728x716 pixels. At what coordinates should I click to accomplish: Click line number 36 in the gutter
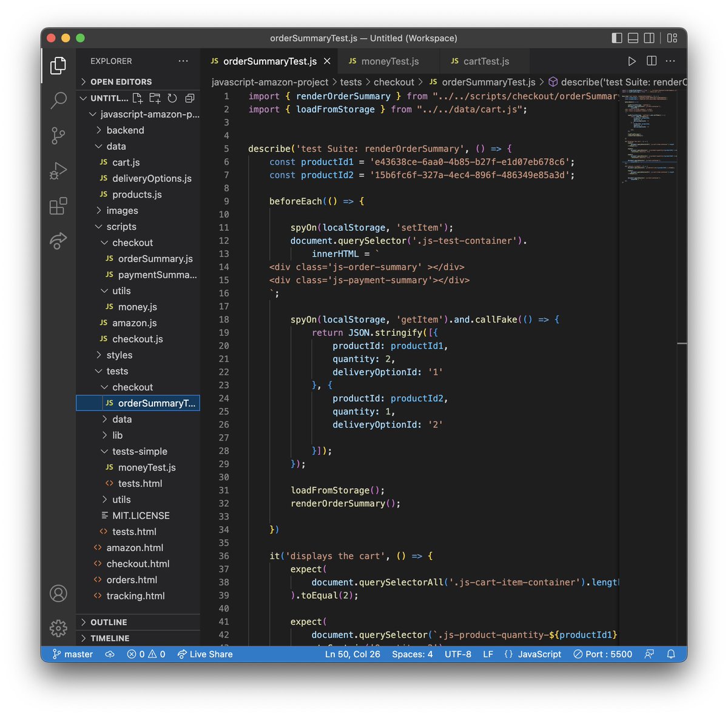tap(224, 556)
